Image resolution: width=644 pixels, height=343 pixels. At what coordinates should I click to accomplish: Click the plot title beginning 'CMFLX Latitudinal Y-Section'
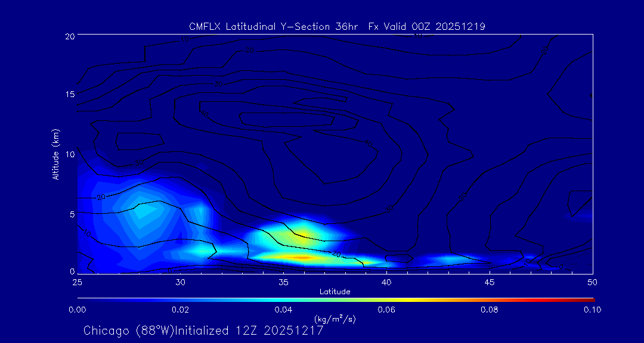point(337,27)
